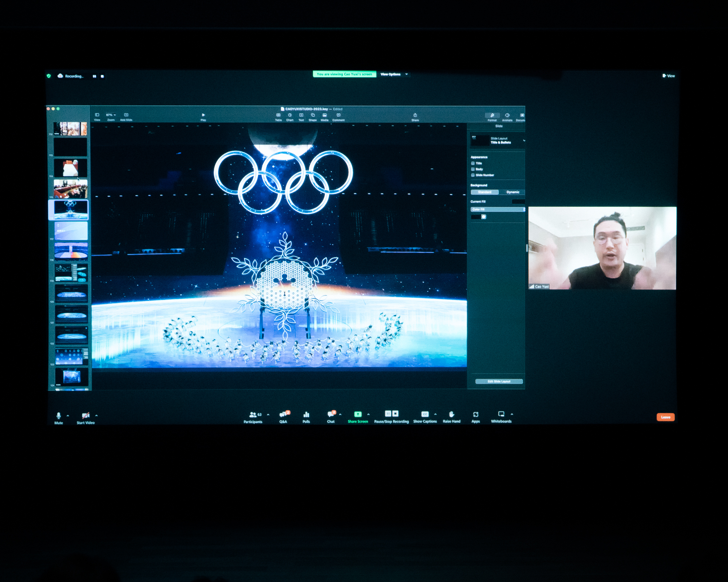Click the black fill color well
Screen dimensions: 728x582
pos(476,217)
